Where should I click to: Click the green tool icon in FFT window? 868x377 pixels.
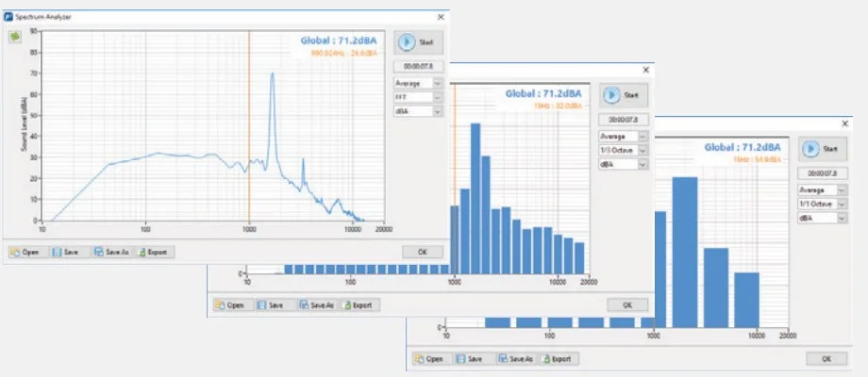14,37
